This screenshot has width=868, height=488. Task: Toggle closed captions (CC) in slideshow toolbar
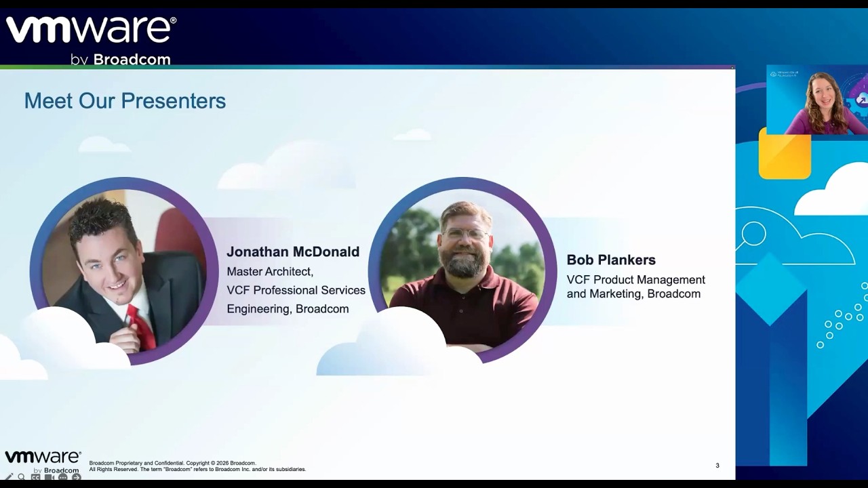35,477
